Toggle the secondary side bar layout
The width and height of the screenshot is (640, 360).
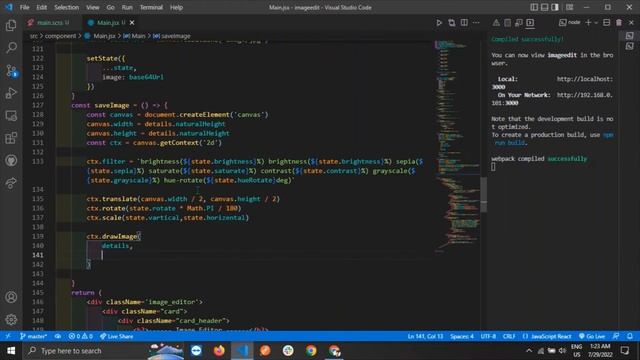tap(555, 7)
